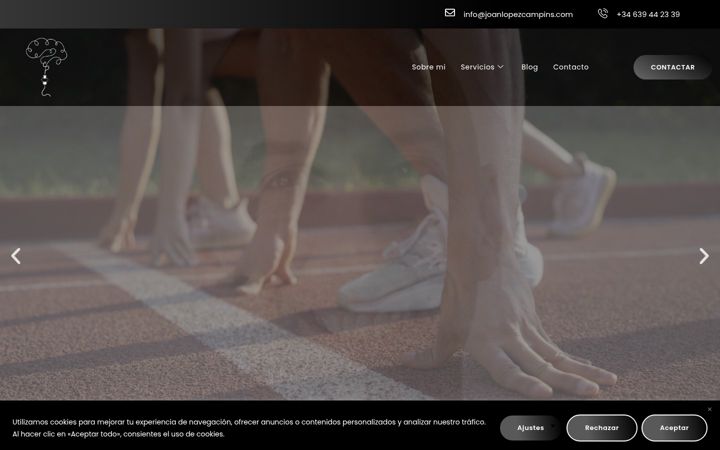Reject cookies with Rechazar button
Image resolution: width=720 pixels, height=450 pixels.
point(602,428)
